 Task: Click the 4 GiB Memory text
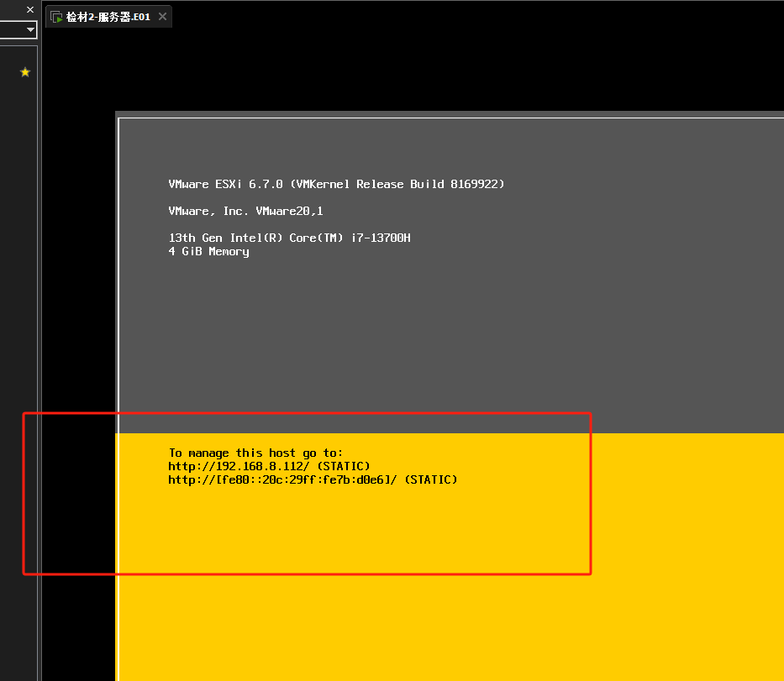click(x=208, y=251)
